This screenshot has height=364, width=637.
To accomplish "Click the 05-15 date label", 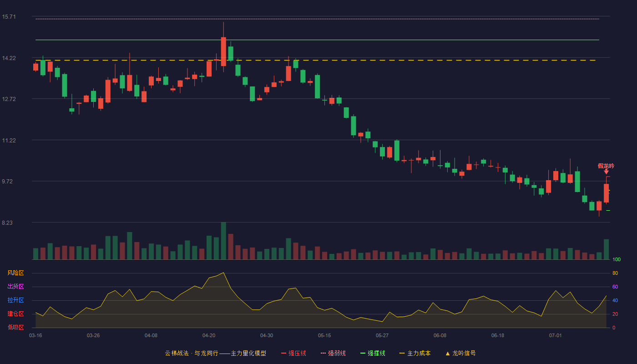I will (324, 335).
